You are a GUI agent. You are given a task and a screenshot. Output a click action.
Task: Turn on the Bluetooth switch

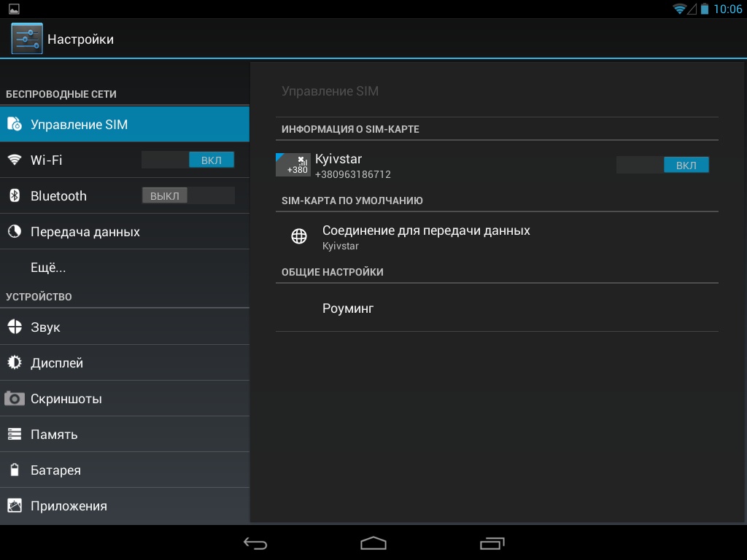tap(188, 195)
